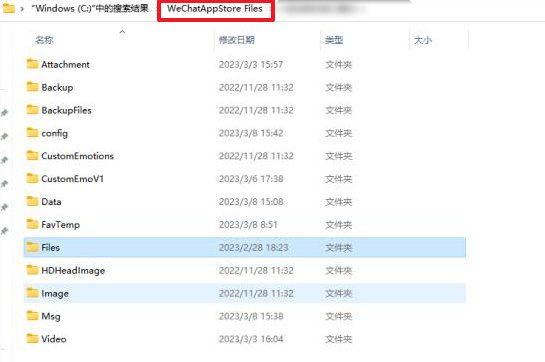Click the Backup folder name
The image size is (545, 362).
point(57,87)
